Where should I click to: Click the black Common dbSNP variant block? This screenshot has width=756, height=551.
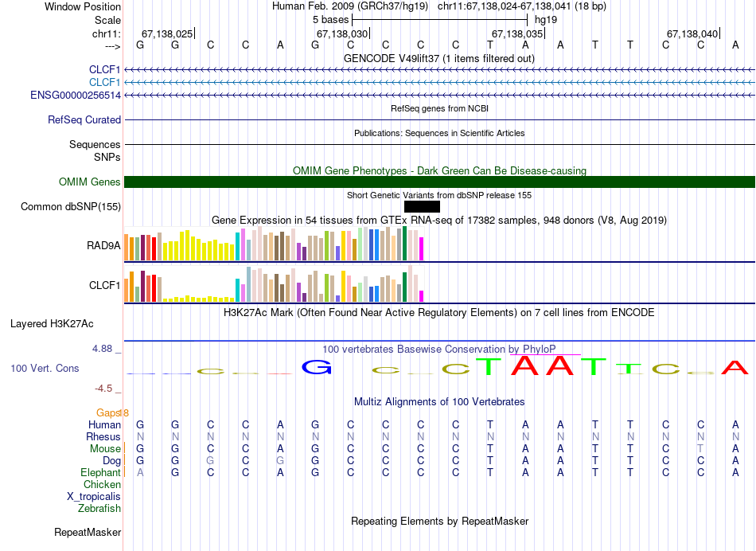coord(422,206)
